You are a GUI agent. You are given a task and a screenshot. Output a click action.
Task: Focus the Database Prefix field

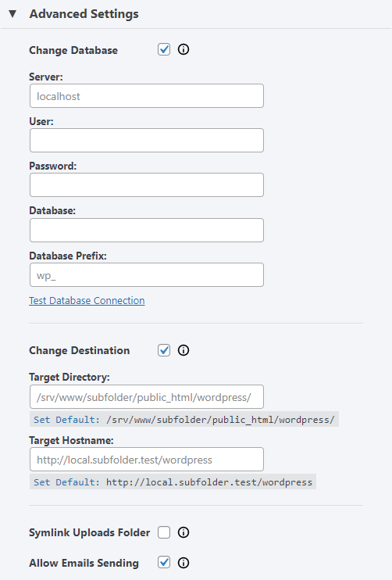pyautogui.click(x=147, y=275)
